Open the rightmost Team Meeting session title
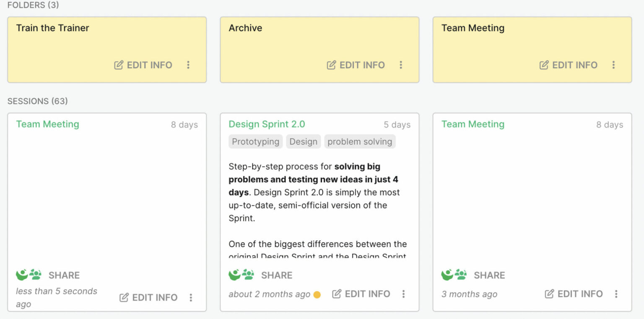 pos(473,124)
